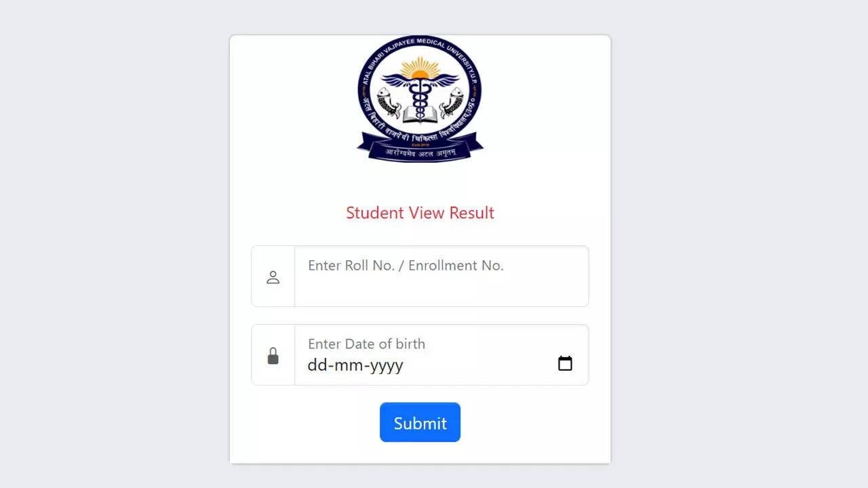Click the right fish figure in the emblem

point(450,103)
